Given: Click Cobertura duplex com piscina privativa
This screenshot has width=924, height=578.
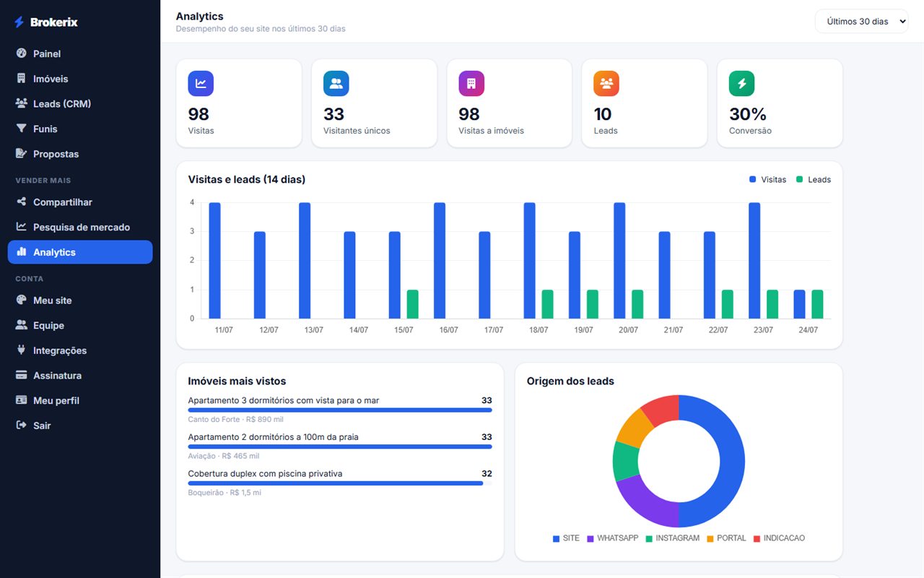Looking at the screenshot, I should click(265, 474).
